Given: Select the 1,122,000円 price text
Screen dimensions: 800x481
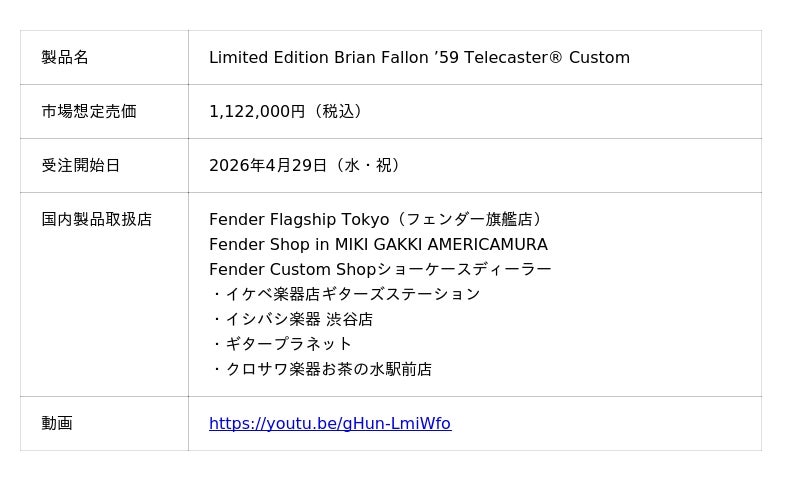Looking at the screenshot, I should click(257, 112).
